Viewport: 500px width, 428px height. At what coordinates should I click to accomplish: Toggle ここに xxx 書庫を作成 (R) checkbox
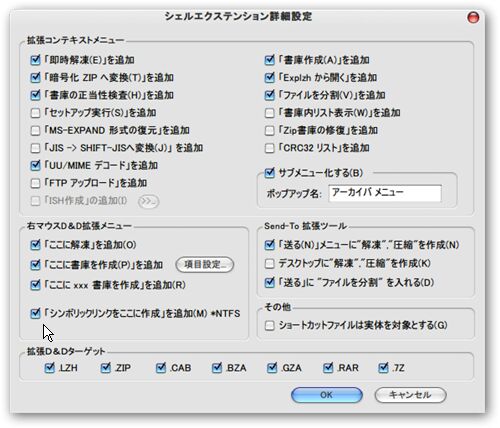coord(35,285)
